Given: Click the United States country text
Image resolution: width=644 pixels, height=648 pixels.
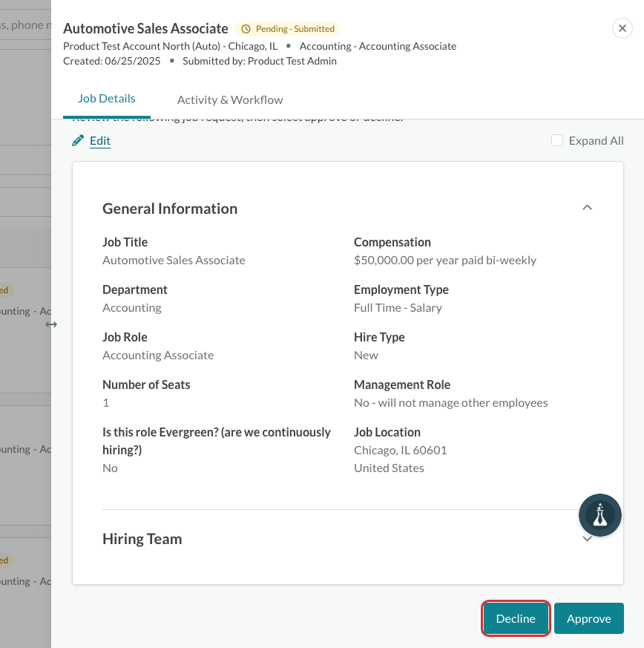Looking at the screenshot, I should coord(389,468).
